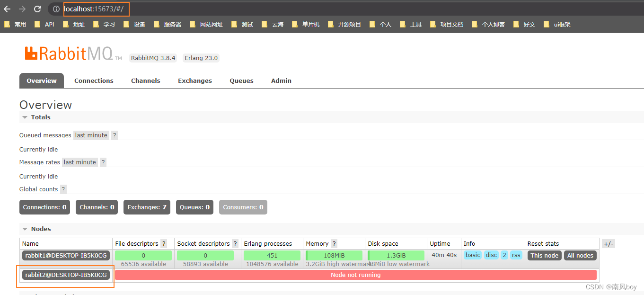
Task: Click help icon beside File descriptors
Action: [164, 243]
